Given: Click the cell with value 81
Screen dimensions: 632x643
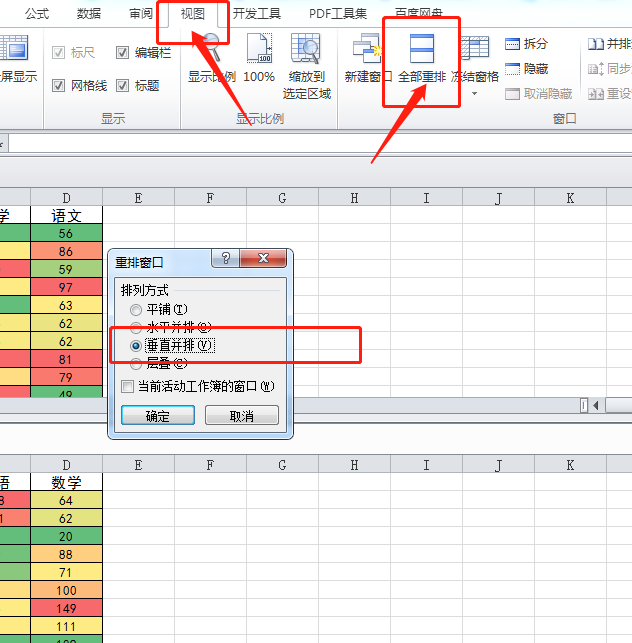Looking at the screenshot, I should (66, 359).
